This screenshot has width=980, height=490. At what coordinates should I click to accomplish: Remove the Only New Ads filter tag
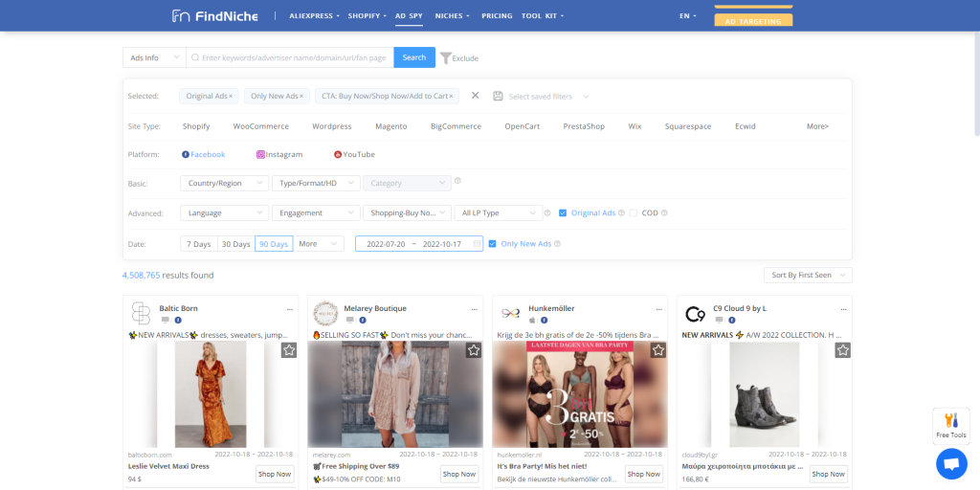pyautogui.click(x=301, y=97)
